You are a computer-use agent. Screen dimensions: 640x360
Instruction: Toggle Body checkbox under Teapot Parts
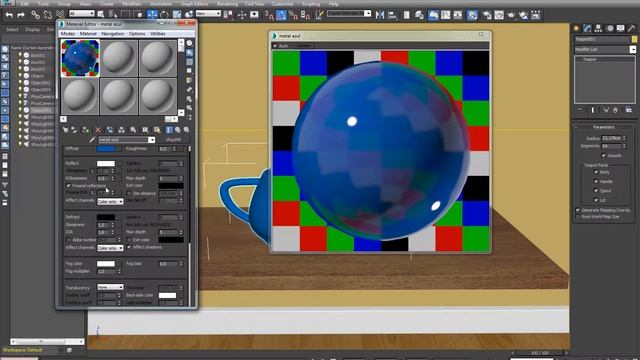(x=596, y=172)
